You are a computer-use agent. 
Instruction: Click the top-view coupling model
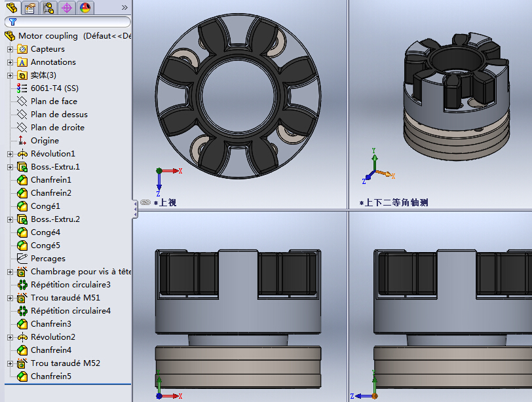(238, 96)
